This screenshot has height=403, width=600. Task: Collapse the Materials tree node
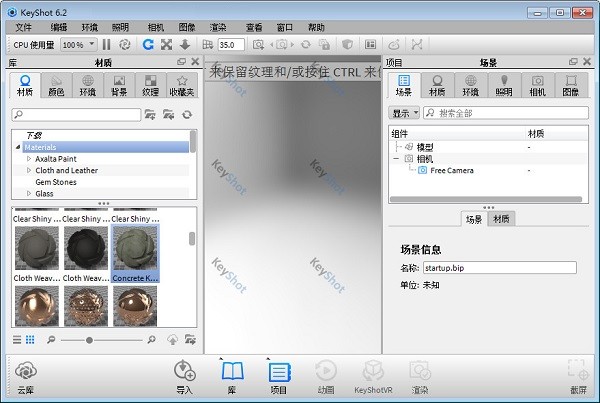[18, 147]
